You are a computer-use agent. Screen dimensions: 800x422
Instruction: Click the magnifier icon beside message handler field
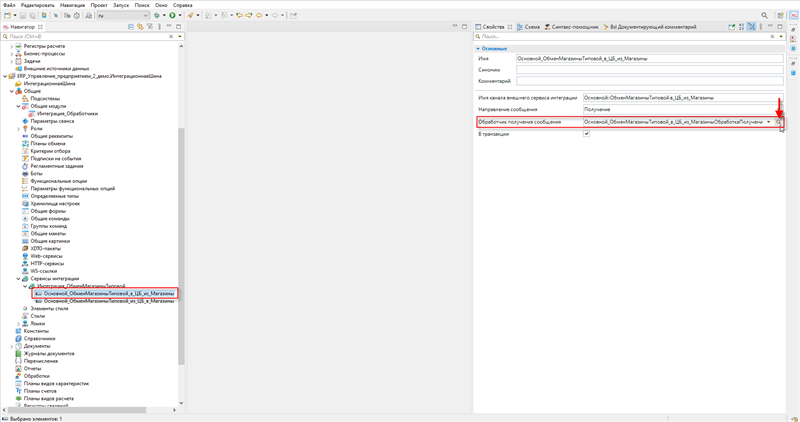point(779,122)
